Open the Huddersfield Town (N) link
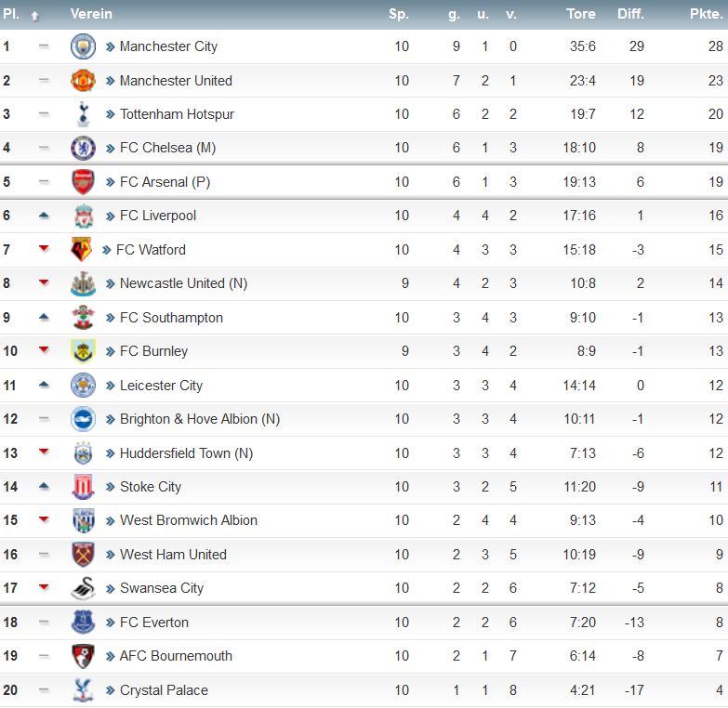728x708 pixels. point(186,453)
